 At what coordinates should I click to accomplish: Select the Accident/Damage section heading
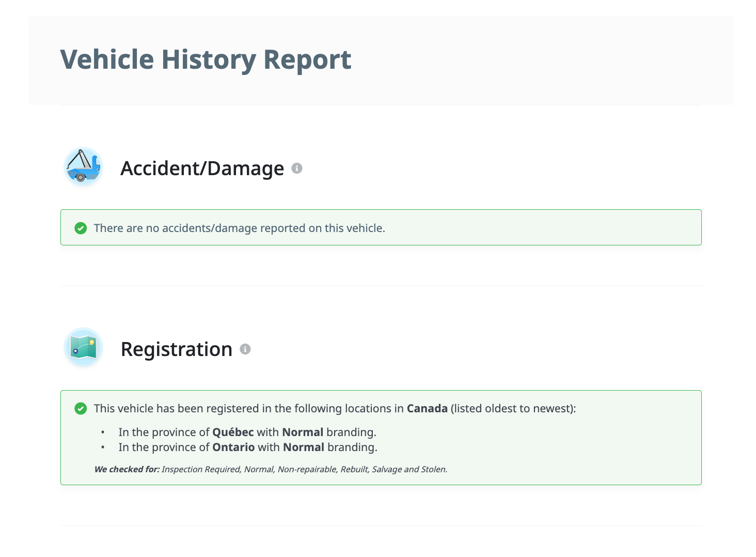coord(202,168)
